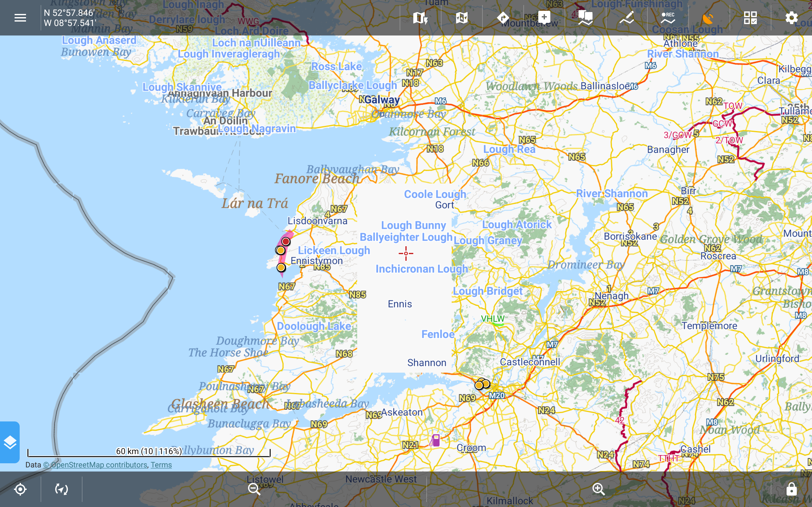Screen dimensions: 812x507
Task: Toggle the screen lock icon
Action: (791, 489)
